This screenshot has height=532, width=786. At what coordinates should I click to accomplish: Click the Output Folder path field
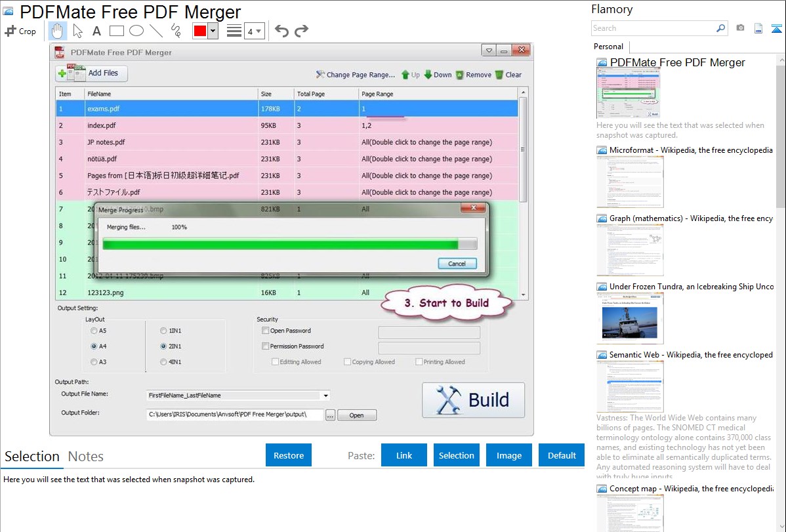(x=235, y=415)
